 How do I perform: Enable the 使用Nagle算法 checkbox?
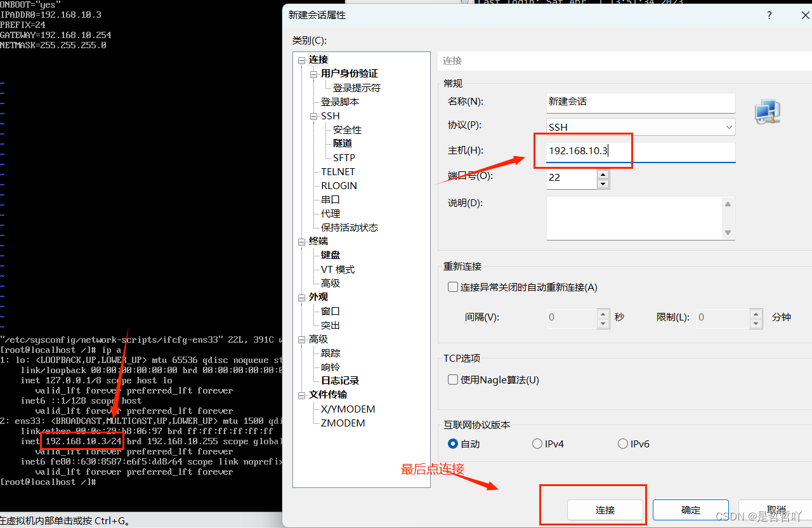point(453,379)
